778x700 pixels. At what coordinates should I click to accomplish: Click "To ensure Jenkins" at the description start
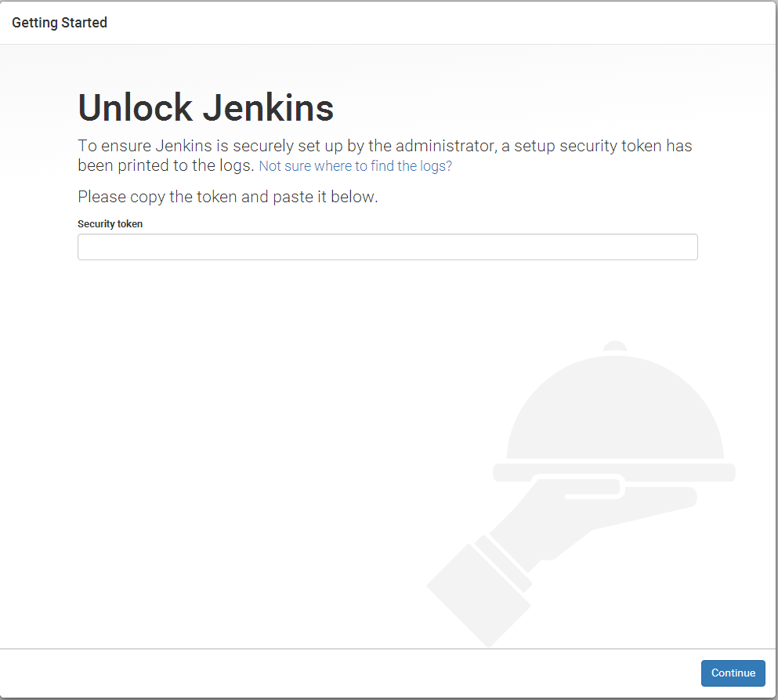click(135, 146)
